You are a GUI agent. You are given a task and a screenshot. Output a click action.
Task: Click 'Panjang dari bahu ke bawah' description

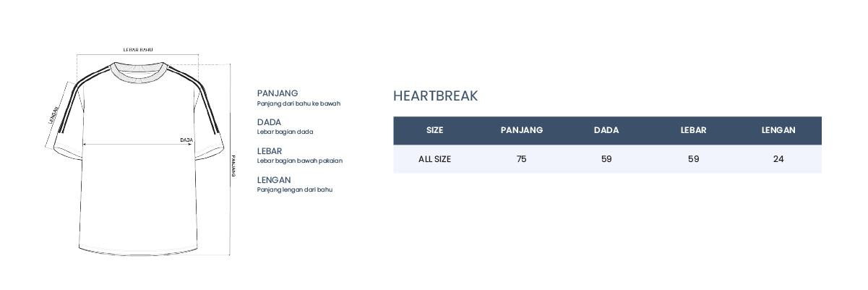(x=298, y=103)
